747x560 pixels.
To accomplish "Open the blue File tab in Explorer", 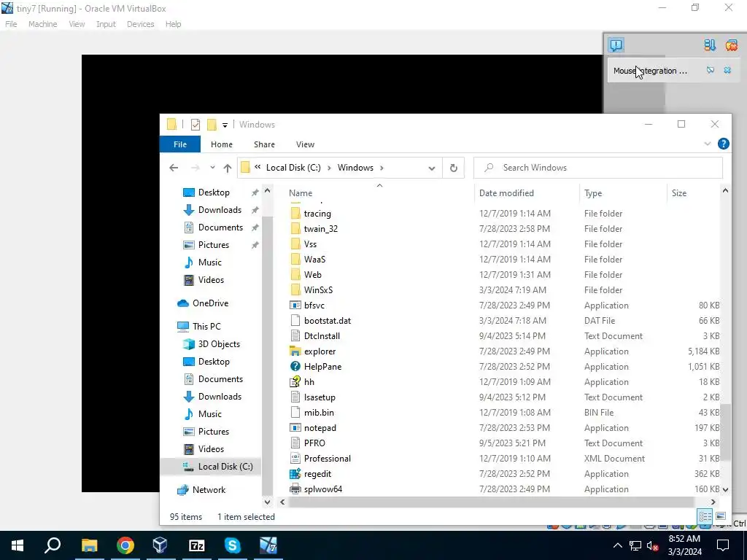I will click(x=180, y=144).
